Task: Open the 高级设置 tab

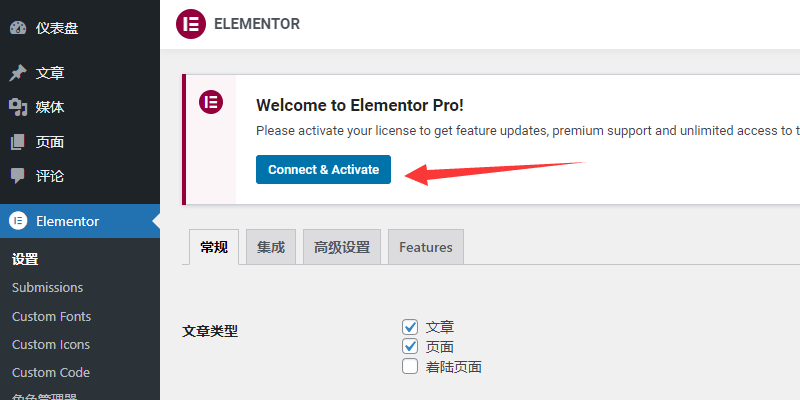Action: 342,247
